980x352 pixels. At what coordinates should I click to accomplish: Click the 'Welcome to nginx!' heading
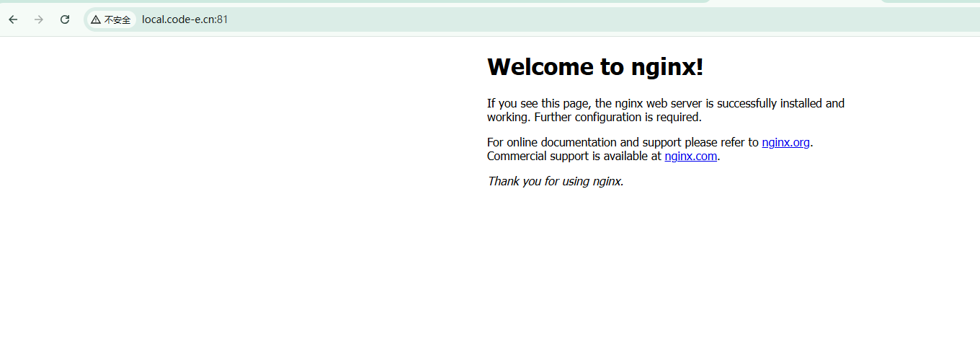pyautogui.click(x=595, y=66)
